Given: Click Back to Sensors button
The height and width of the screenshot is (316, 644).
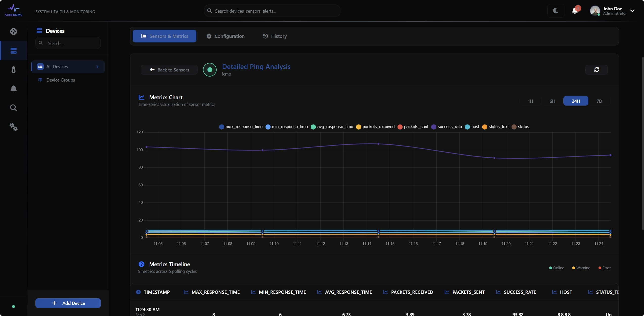Looking at the screenshot, I should tap(169, 70).
